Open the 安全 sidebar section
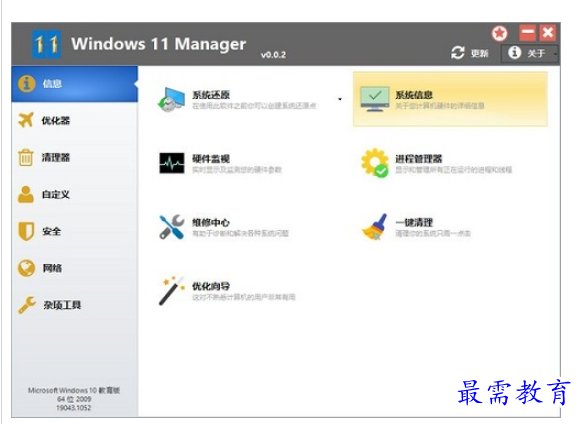Viewport: 579px width, 424px height. point(75,231)
